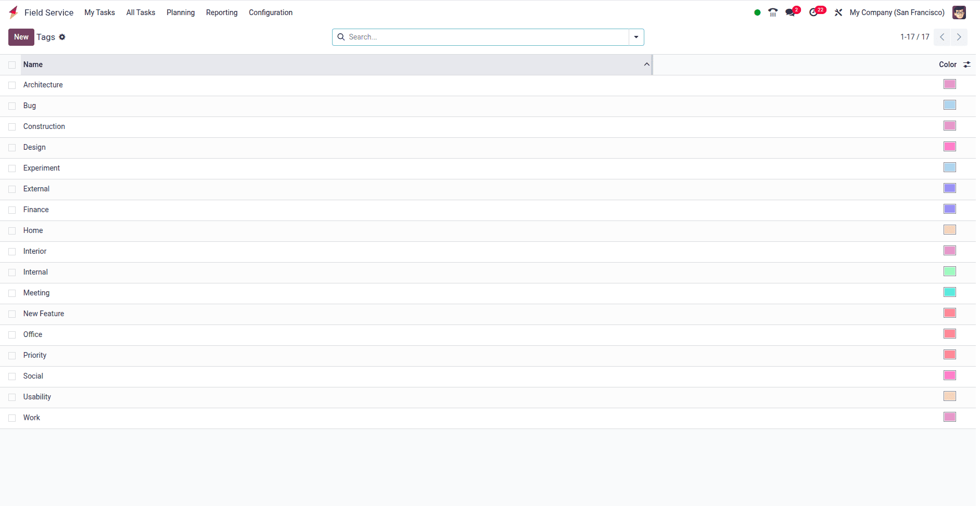Open the All Tasks menu
This screenshot has height=506, width=980.
coord(141,12)
